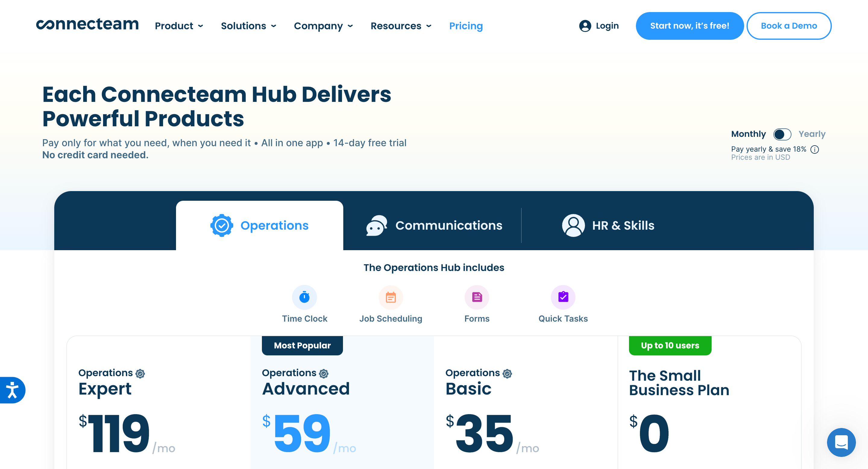Click the 'Prices are in USD' note
Screen dimensions: 868x469
(x=760, y=157)
